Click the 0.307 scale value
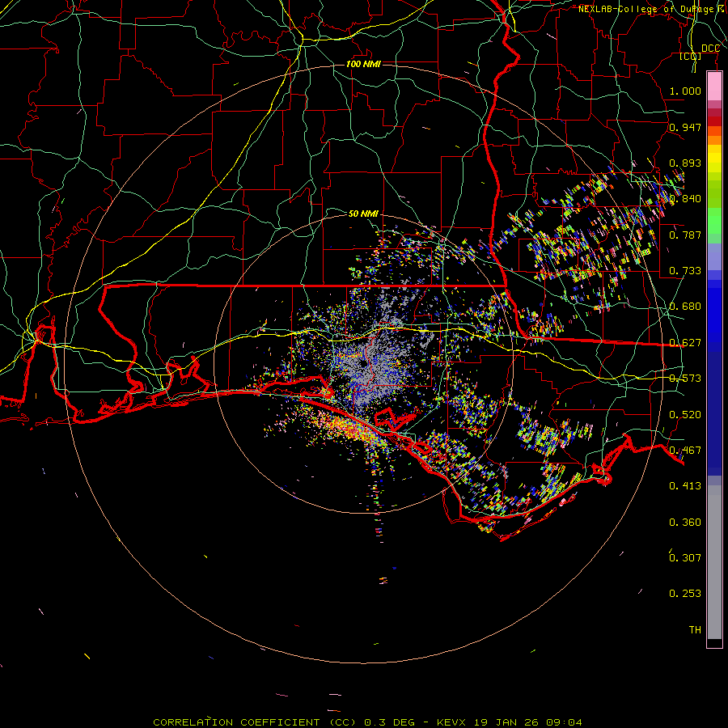728x728 pixels. [x=685, y=557]
